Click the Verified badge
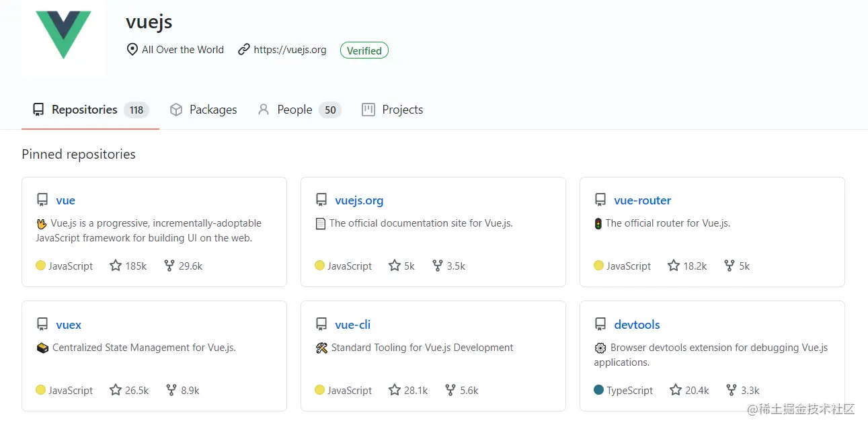Screen dimensions: 868x429 tap(364, 50)
